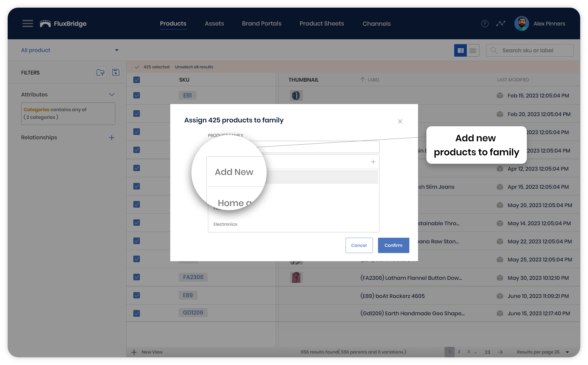Switch to grid view icon
The image size is (588, 365).
pyautogui.click(x=473, y=51)
